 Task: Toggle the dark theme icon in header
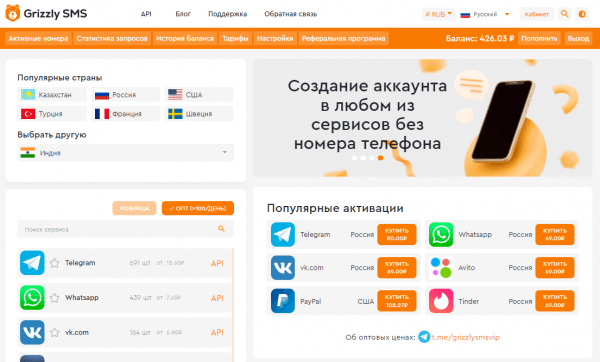[582, 14]
